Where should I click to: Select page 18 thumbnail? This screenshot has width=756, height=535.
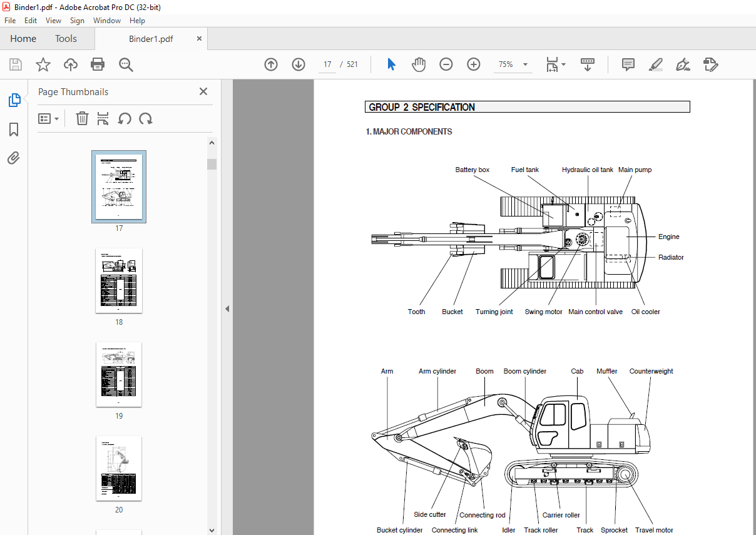[x=119, y=280]
